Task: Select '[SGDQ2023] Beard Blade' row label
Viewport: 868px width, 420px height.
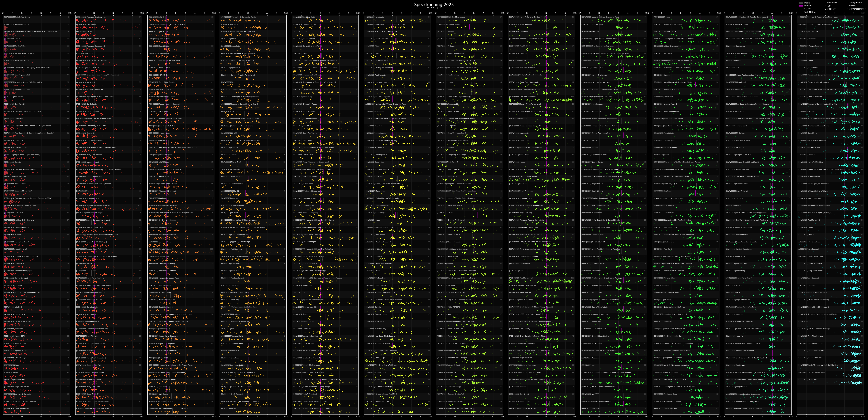Action: [159, 46]
